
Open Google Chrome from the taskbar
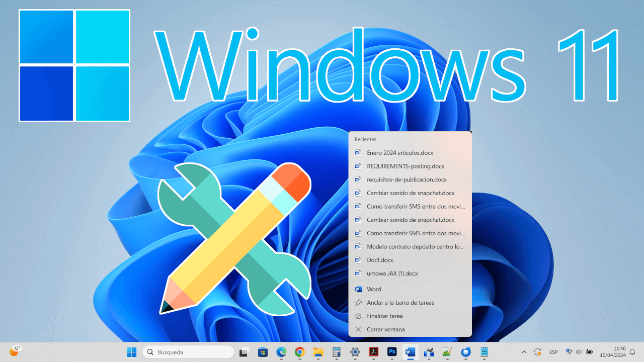click(299, 352)
